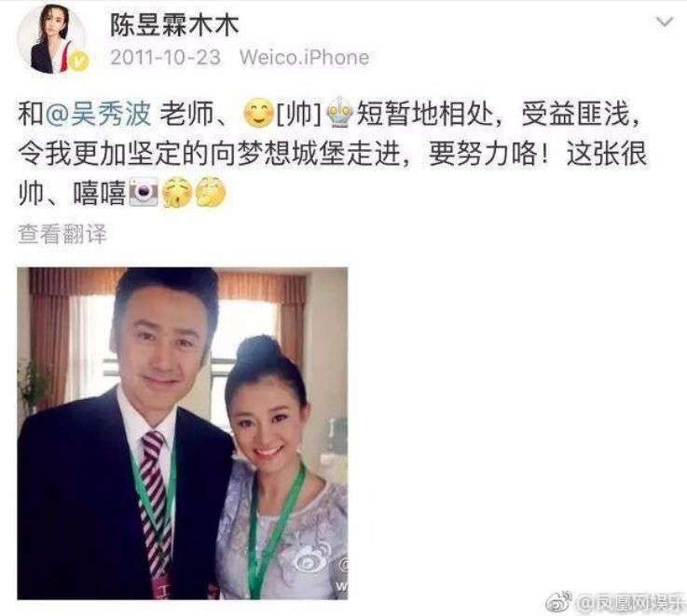Open 陈昱霖木木 username profile
The width and height of the screenshot is (687, 616).
pyautogui.click(x=174, y=24)
